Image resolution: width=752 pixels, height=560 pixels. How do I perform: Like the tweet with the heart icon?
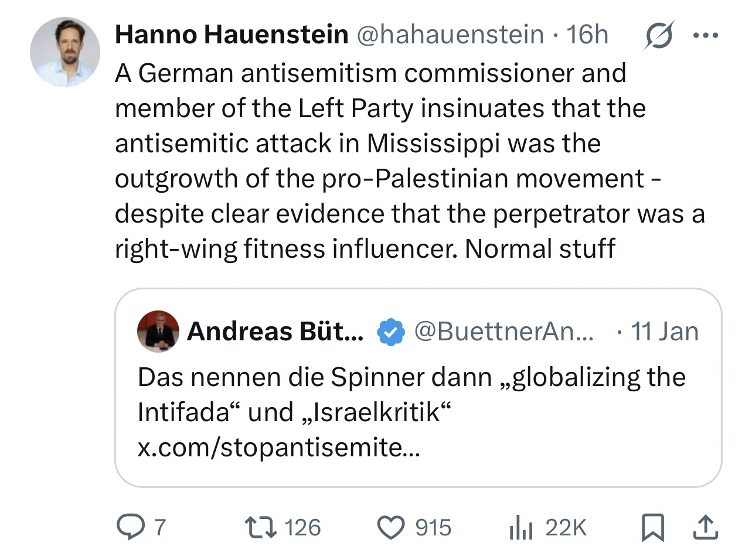tap(390, 527)
